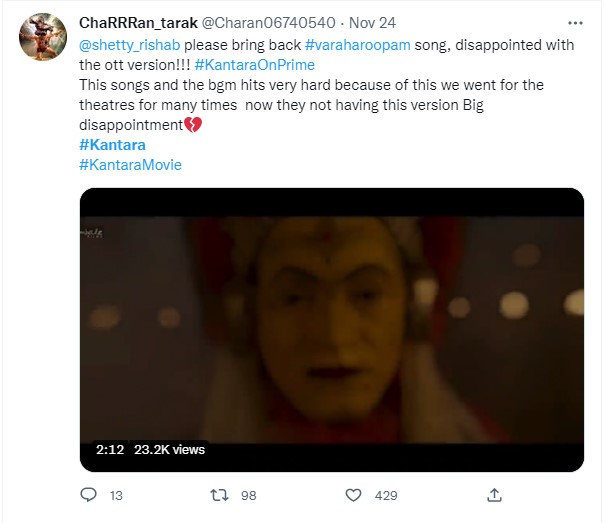
Task: Open the three-dot more options menu
Action: click(573, 24)
